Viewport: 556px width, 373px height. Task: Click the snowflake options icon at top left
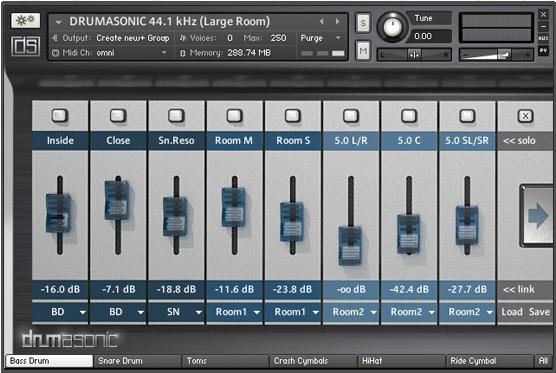(25, 21)
